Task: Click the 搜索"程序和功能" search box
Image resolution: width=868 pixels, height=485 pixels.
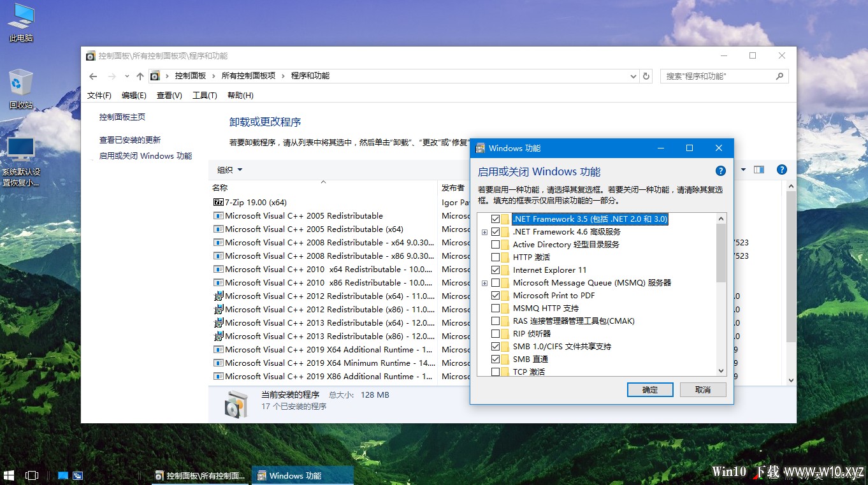Action: (724, 76)
